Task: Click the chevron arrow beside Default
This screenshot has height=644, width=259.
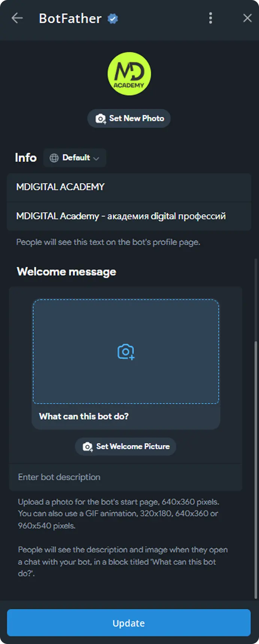Action: click(x=96, y=158)
